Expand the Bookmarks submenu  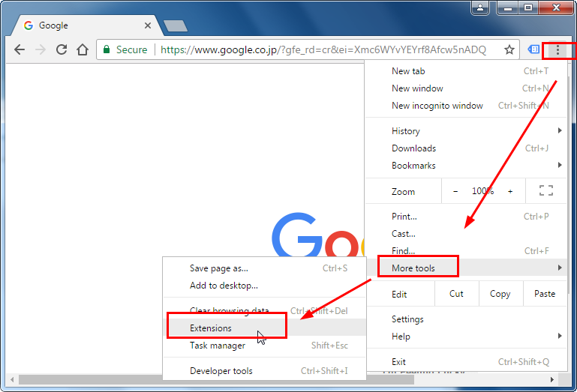[x=466, y=166]
